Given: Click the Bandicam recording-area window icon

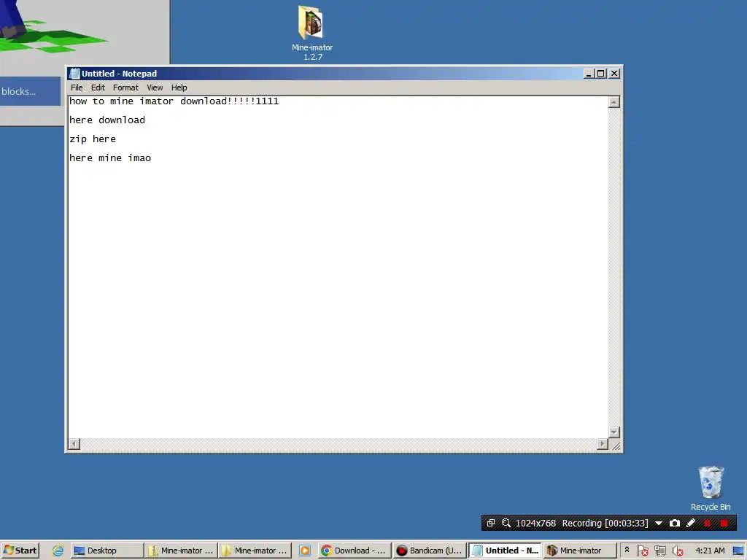Looking at the screenshot, I should pos(491,523).
